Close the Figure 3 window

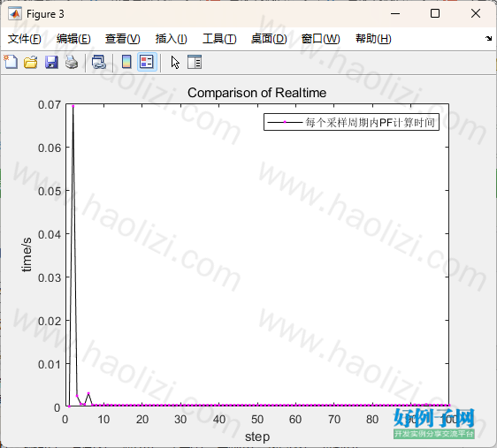tap(476, 13)
